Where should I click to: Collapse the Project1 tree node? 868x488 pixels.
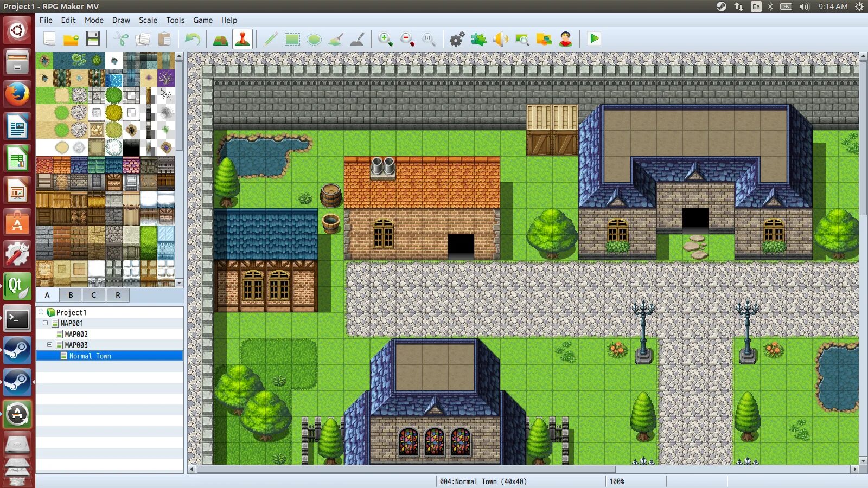[41, 312]
